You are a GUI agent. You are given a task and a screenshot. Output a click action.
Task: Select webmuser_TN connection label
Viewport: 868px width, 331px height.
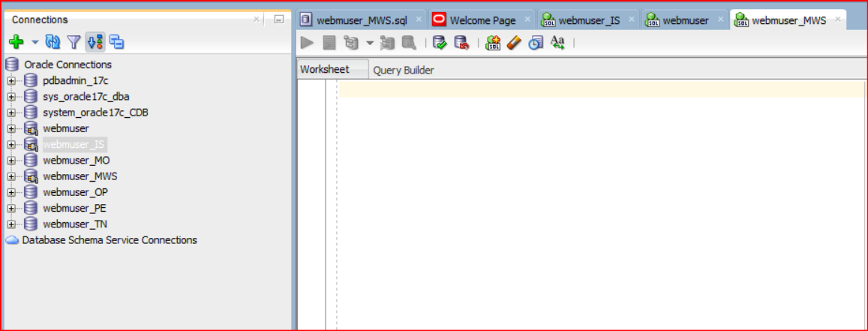(x=75, y=224)
